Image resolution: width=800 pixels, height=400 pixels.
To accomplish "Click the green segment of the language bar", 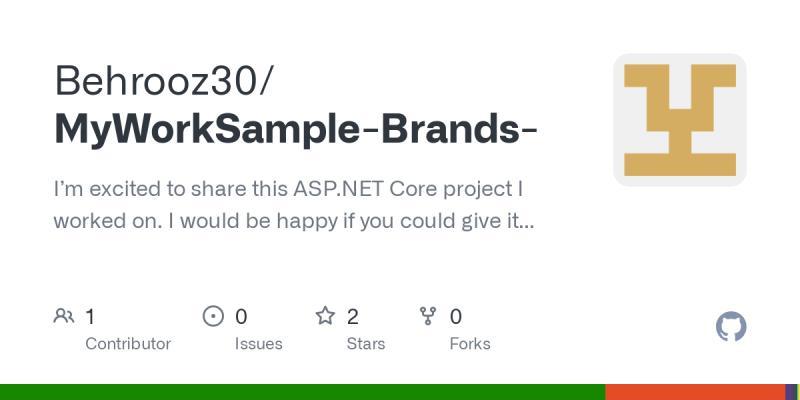I will [x=300, y=392].
